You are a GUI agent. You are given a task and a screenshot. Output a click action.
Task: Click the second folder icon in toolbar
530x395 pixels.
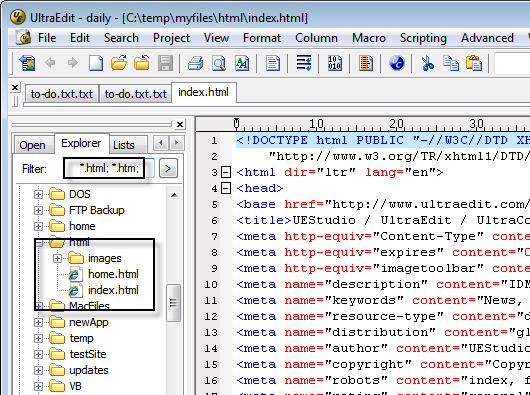click(x=142, y=63)
